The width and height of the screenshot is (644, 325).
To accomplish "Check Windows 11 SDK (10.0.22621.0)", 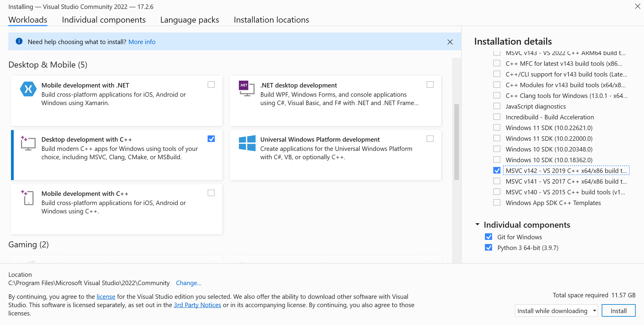I will [x=497, y=128].
